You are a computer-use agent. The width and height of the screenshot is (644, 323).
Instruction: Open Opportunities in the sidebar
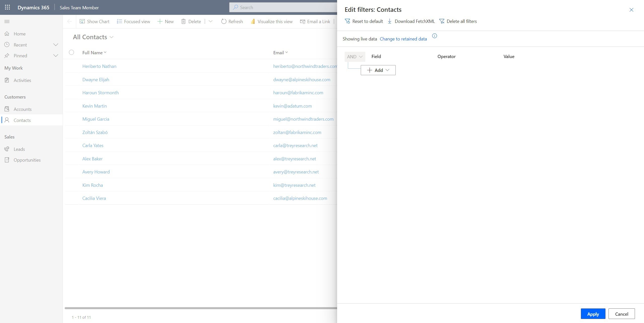pyautogui.click(x=27, y=160)
